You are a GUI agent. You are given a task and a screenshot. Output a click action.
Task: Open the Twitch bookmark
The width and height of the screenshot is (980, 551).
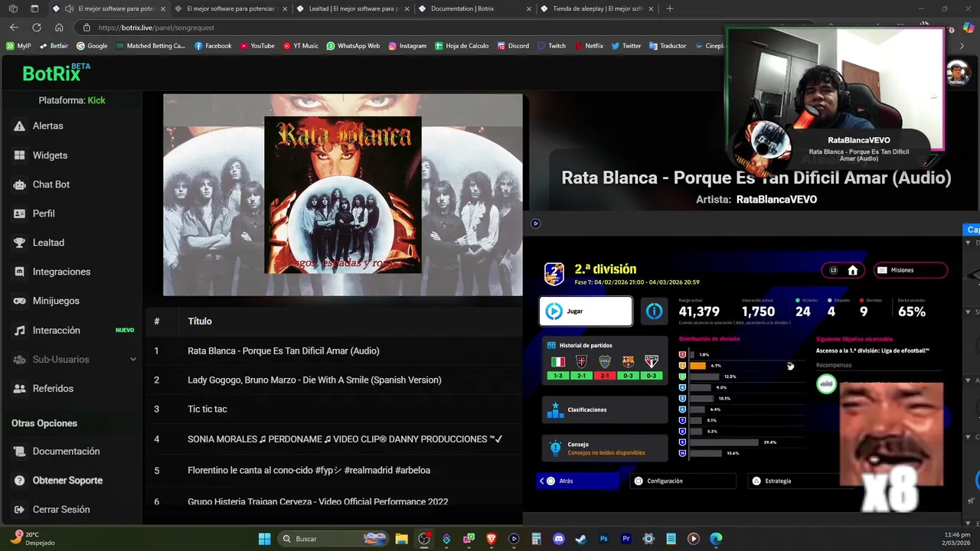pos(551,46)
